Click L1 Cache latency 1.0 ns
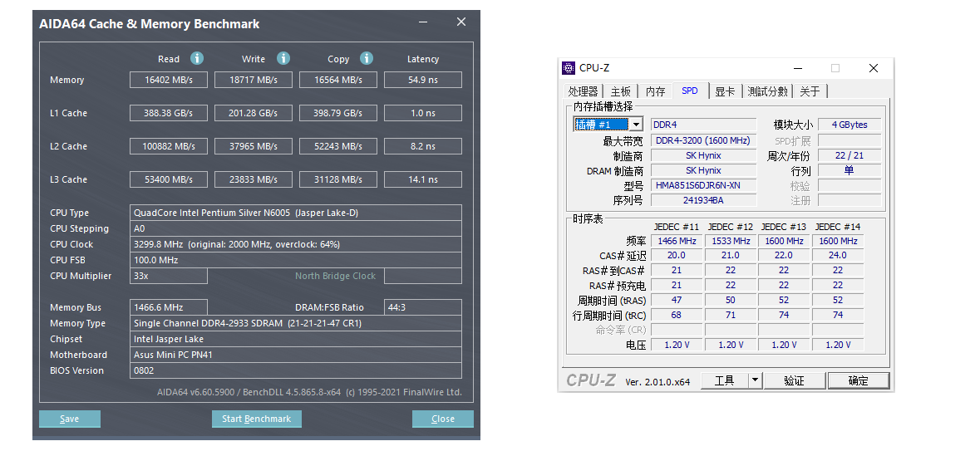This screenshot has height=451, width=980. (x=423, y=113)
